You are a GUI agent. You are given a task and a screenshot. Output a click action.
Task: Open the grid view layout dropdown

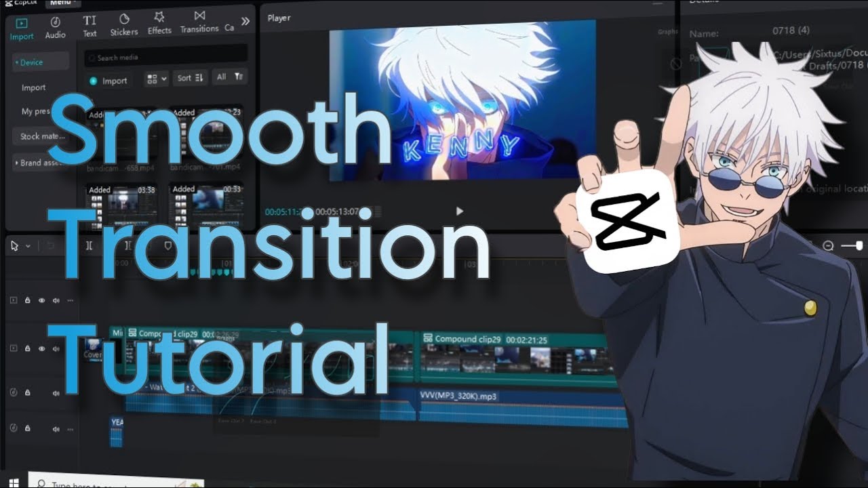[x=156, y=79]
